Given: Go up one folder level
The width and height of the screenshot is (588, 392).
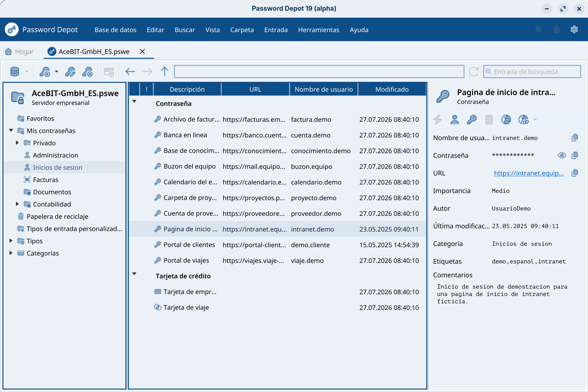Looking at the screenshot, I should [x=164, y=72].
